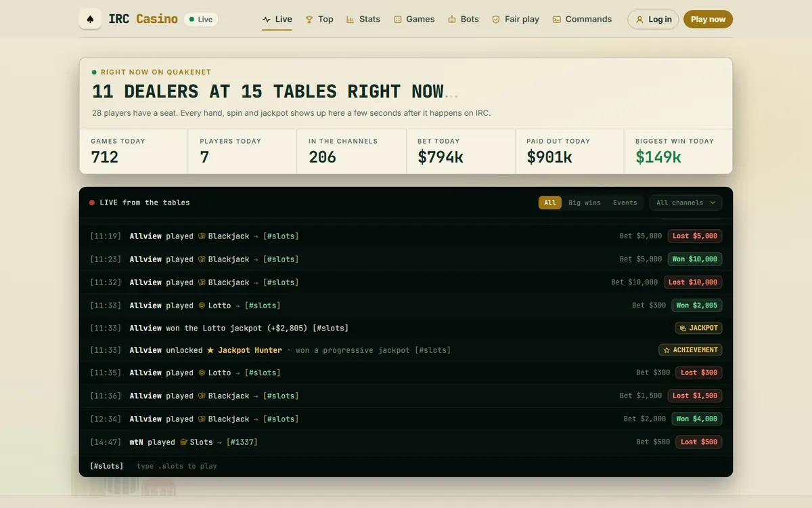Click the RIGHT NOW ON QUAKENET label
812x508 pixels.
tap(156, 72)
